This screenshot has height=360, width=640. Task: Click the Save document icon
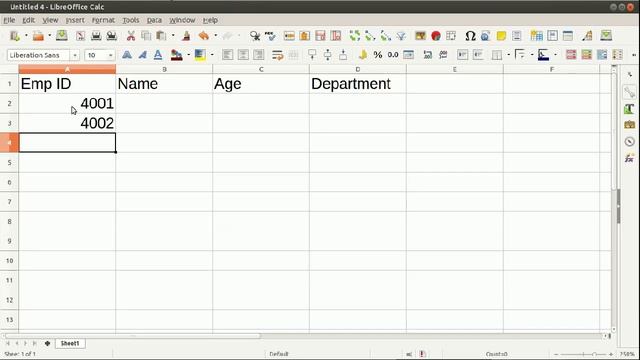(62, 36)
